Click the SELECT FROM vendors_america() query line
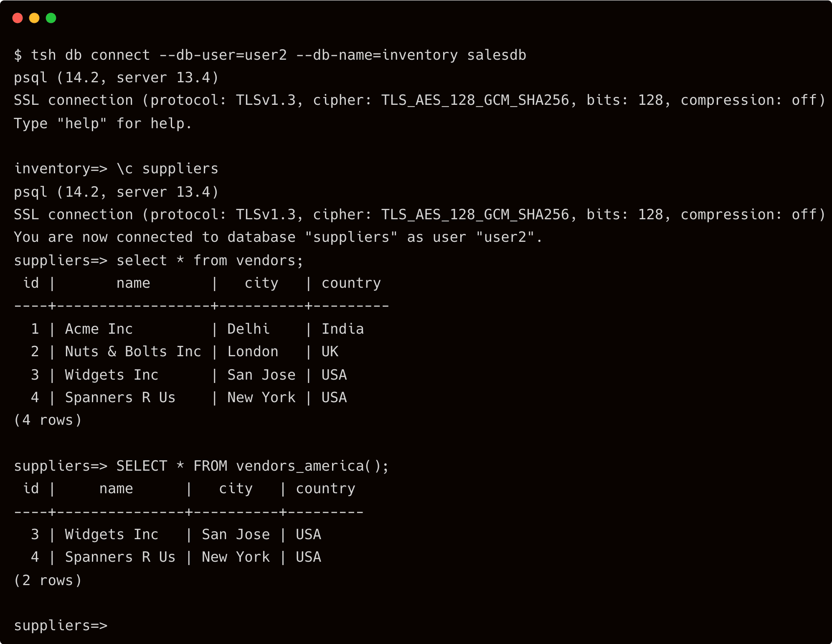 coord(252,466)
